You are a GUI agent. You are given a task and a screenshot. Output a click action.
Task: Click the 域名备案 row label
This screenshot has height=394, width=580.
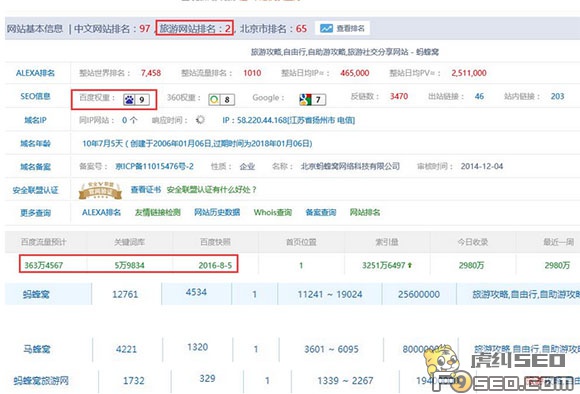[x=35, y=167]
